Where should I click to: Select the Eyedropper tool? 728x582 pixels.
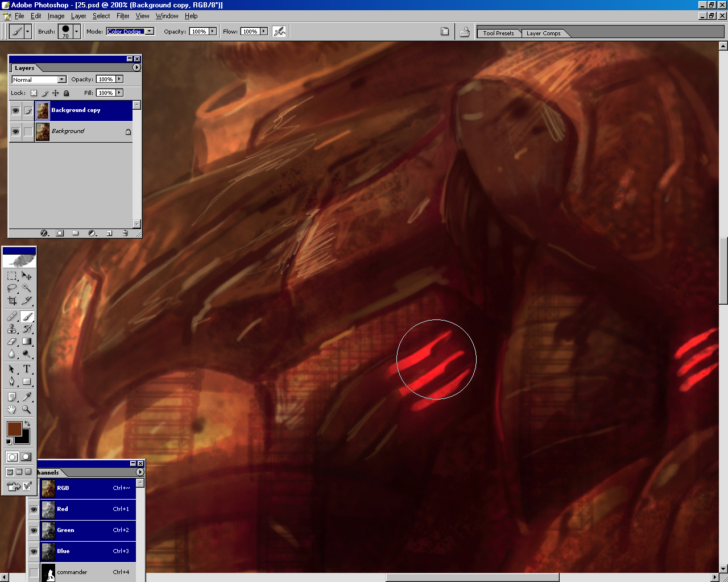27,397
